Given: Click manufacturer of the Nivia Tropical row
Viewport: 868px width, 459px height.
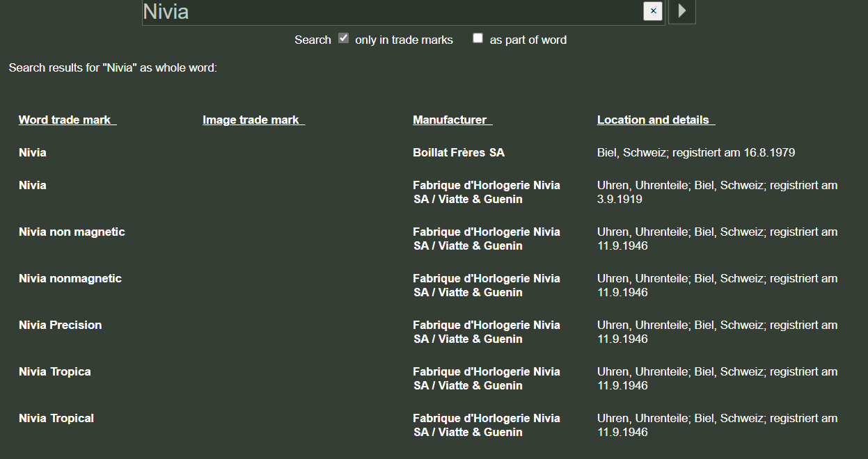Looking at the screenshot, I should coord(487,425).
